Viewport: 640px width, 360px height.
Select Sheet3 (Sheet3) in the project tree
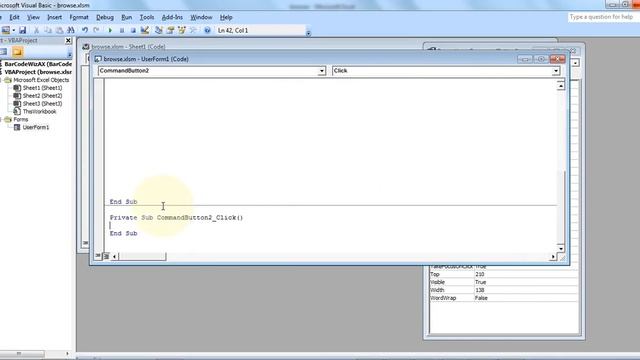coord(42,104)
